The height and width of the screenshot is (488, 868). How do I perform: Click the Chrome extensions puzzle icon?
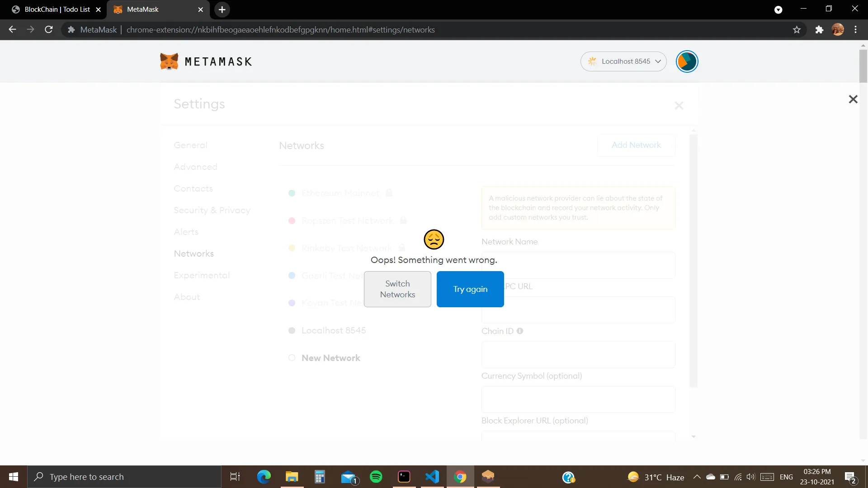click(x=819, y=30)
